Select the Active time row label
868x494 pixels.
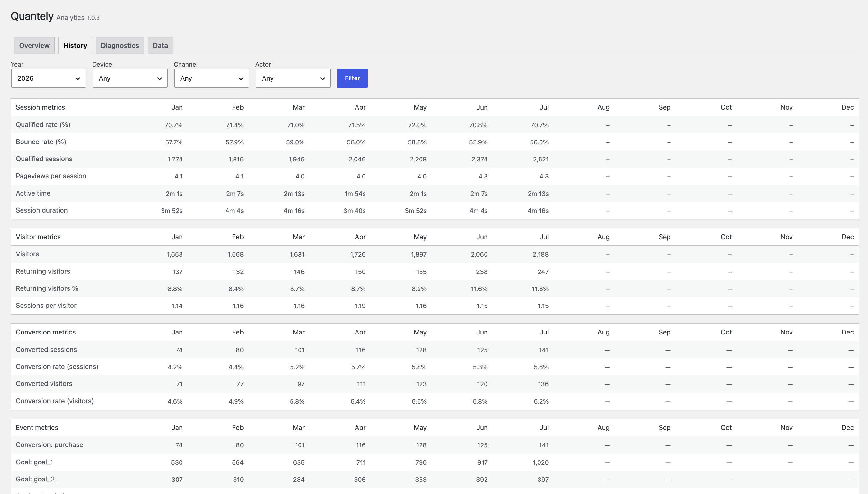pyautogui.click(x=33, y=193)
